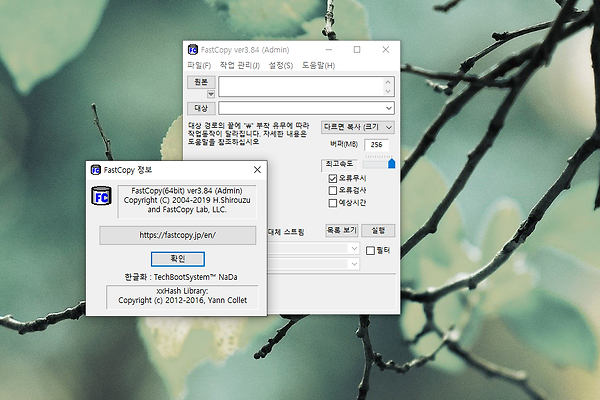Minimize the FastCopy main window
Screen dimensions: 600x400
coord(329,50)
